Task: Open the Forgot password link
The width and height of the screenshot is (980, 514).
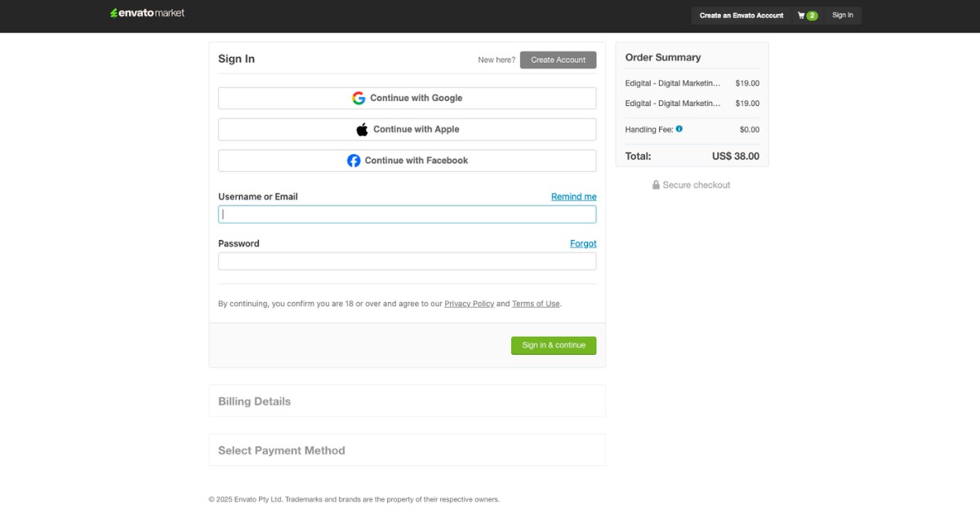Action: click(583, 244)
